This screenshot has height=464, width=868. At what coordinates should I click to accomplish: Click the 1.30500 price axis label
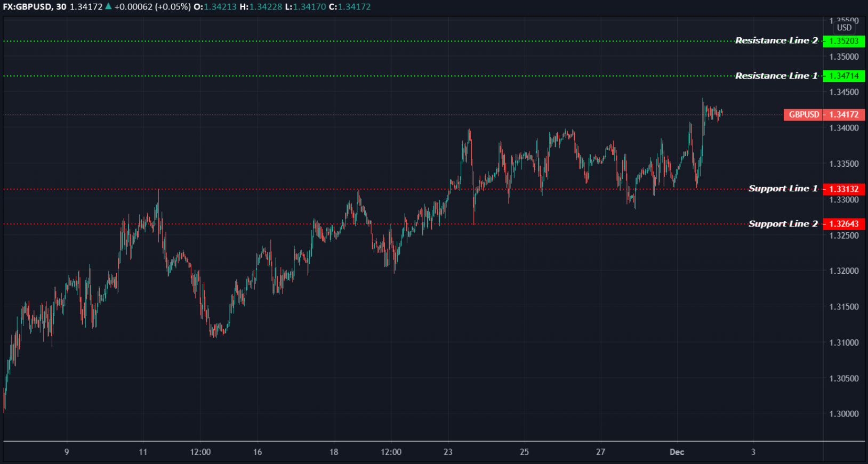844,378
